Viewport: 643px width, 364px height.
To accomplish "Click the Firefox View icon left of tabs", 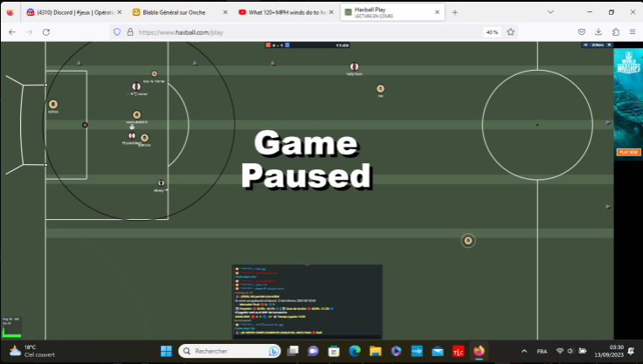I will [x=10, y=12].
